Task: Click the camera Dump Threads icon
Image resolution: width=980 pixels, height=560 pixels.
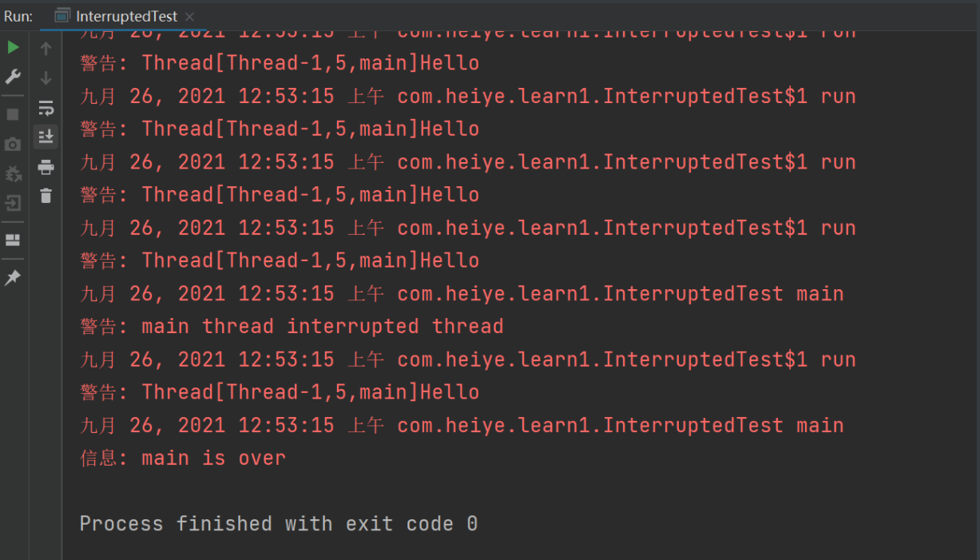Action: coord(13,145)
